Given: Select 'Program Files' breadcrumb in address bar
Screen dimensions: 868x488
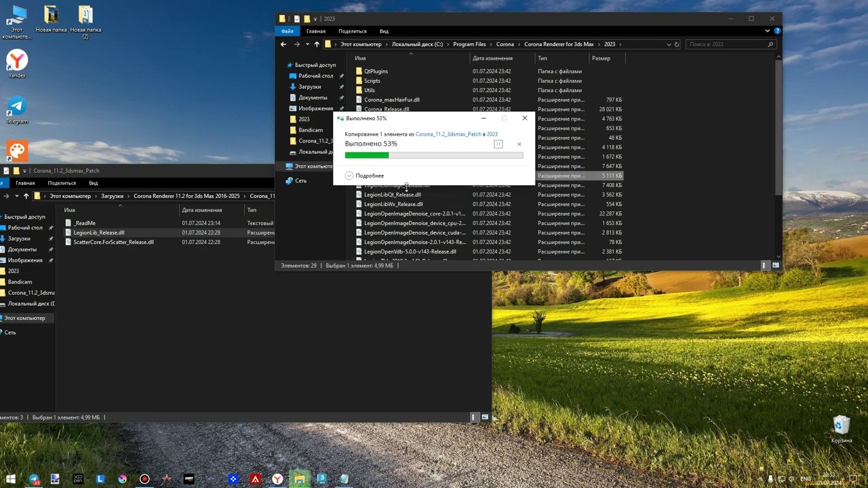Looking at the screenshot, I should click(x=469, y=44).
